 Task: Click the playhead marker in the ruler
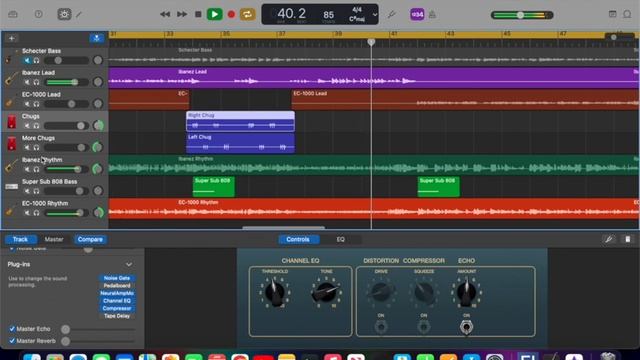coord(371,42)
